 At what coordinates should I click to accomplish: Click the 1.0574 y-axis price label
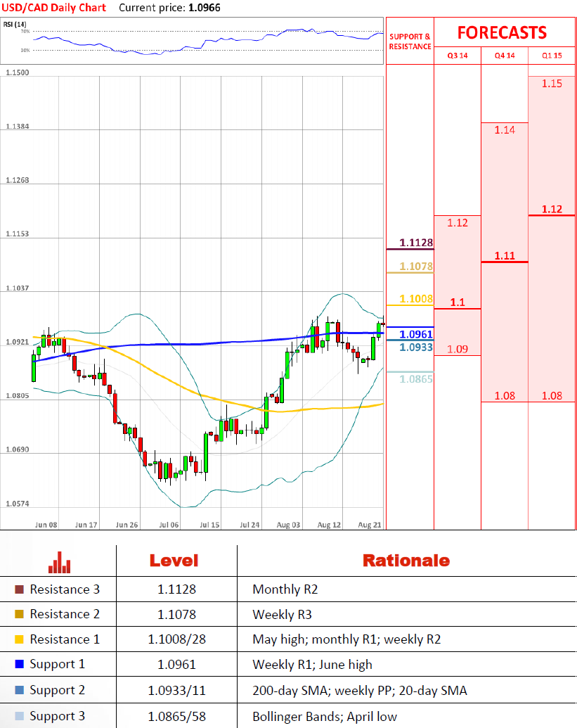tap(17, 504)
